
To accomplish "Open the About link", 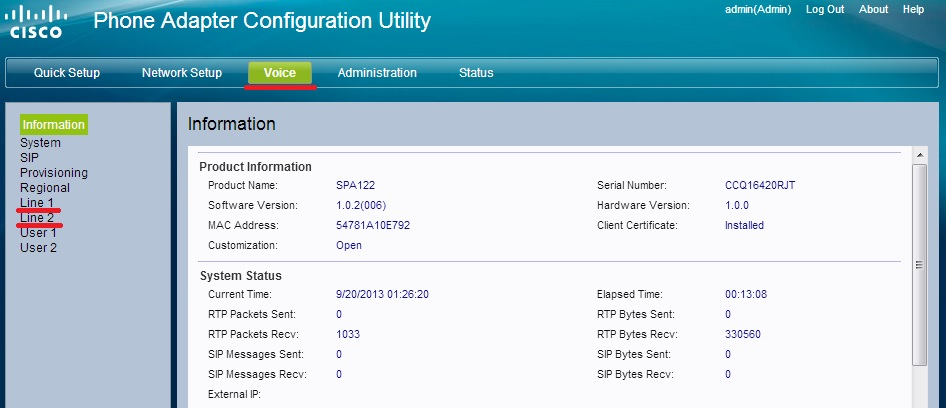I will pos(873,10).
